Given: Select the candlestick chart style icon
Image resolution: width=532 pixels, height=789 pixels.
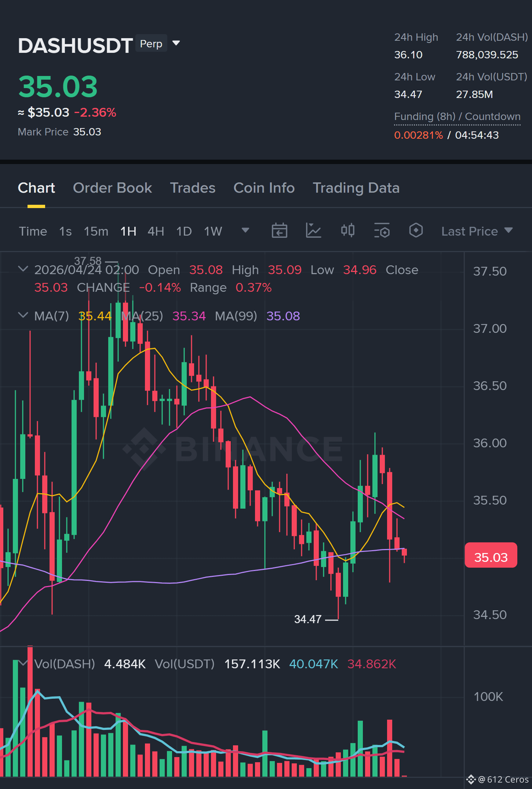Looking at the screenshot, I should point(347,230).
